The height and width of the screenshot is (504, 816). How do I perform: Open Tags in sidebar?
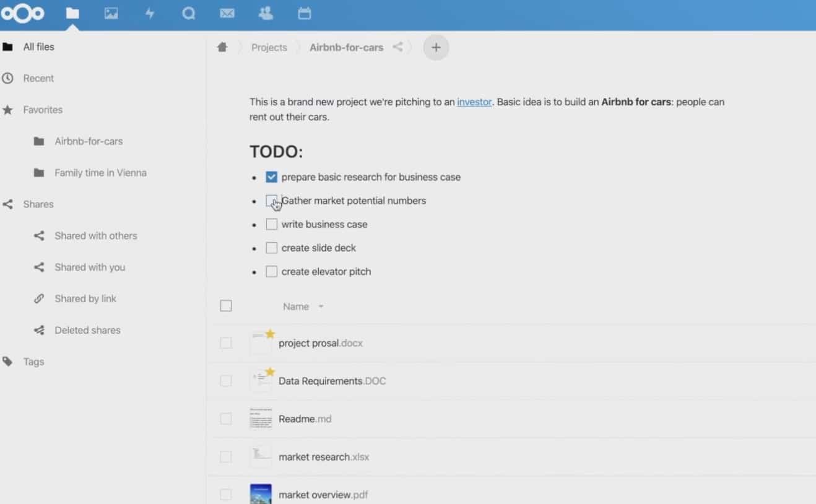click(x=33, y=362)
